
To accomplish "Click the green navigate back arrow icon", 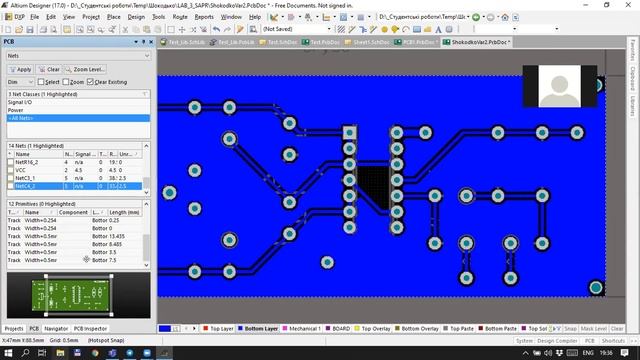I will [476, 17].
